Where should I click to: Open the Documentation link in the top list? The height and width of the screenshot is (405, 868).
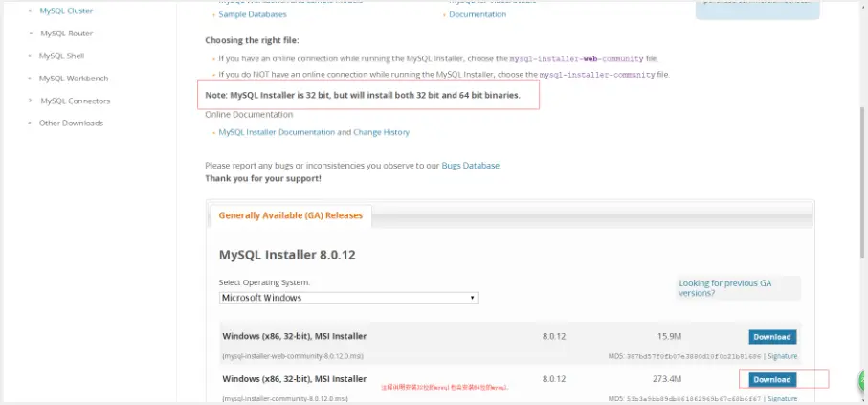[478, 14]
